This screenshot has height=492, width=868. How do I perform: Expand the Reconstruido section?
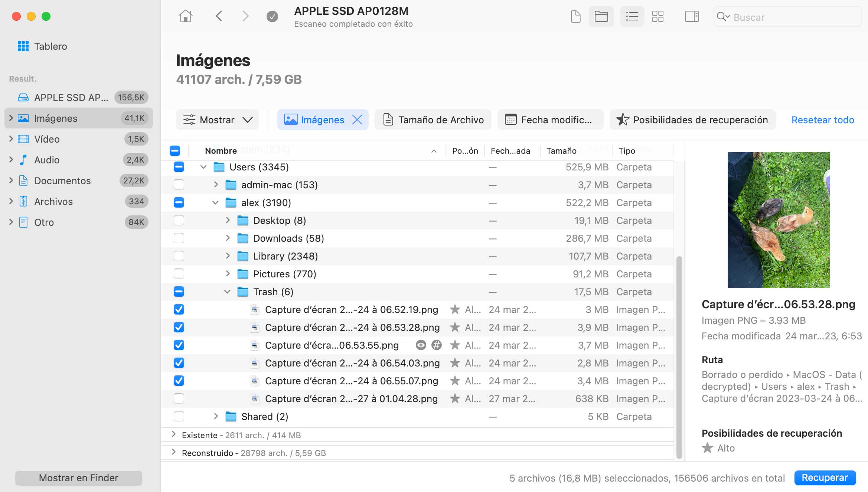pos(173,452)
